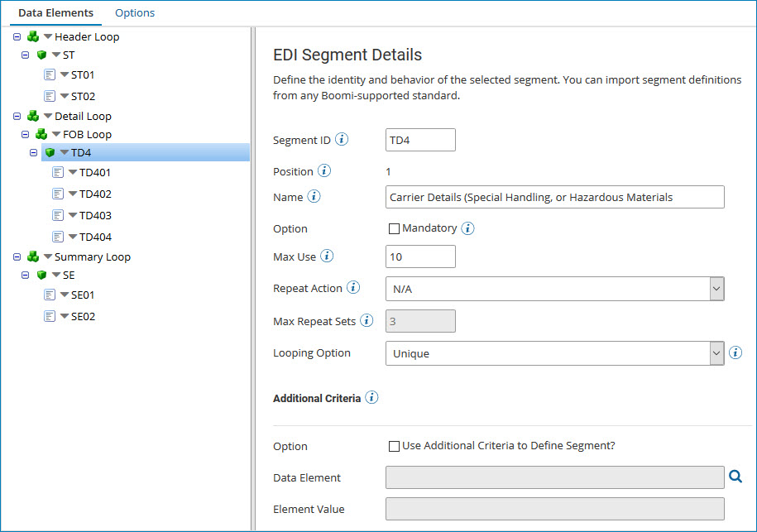Switch to the Options tab
757x532 pixels.
tap(135, 13)
